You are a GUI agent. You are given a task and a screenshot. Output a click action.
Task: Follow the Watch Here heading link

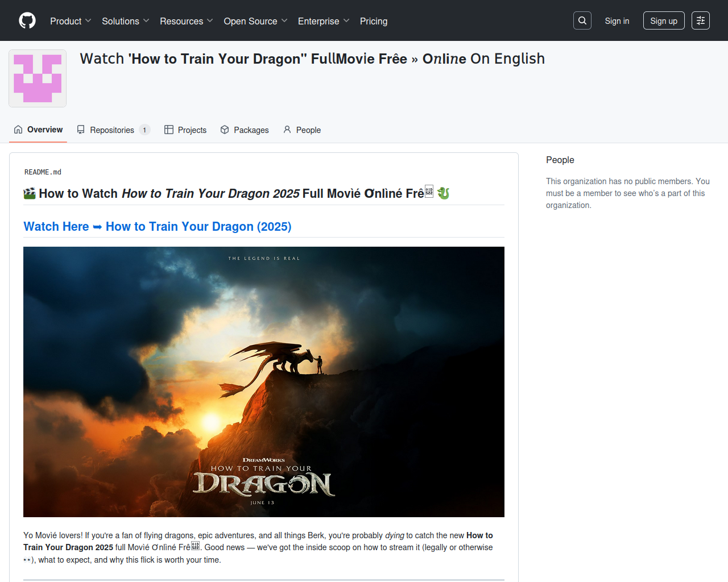coord(158,227)
